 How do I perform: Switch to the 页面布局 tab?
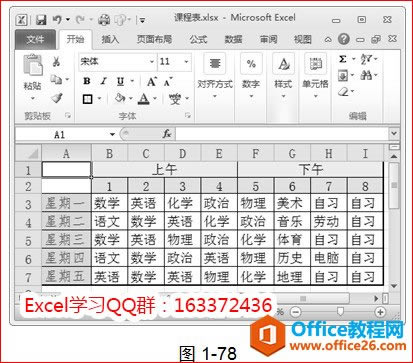point(154,39)
